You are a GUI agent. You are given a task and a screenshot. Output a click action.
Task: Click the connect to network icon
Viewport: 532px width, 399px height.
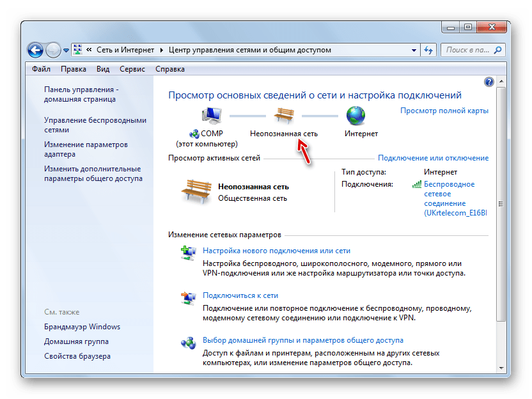tap(188, 298)
